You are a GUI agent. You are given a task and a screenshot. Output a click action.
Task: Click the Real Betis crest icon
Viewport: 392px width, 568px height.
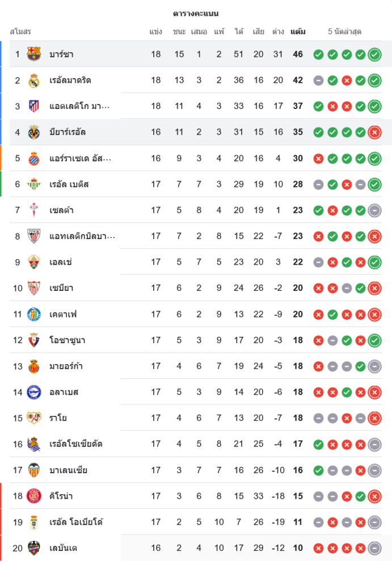[34, 184]
